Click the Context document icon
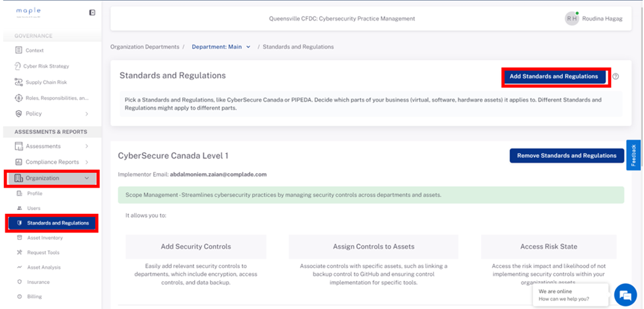Image resolution: width=644 pixels, height=309 pixels. (18, 50)
